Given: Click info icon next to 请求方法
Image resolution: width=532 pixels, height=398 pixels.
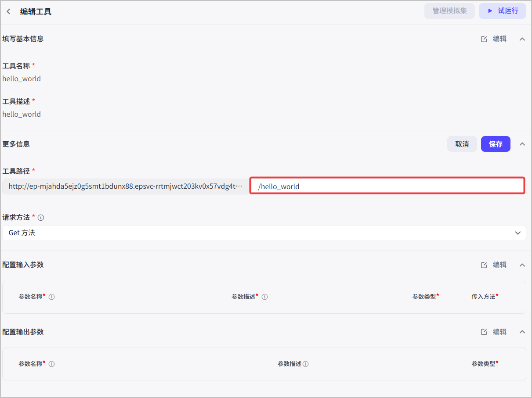Looking at the screenshot, I should (x=41, y=218).
